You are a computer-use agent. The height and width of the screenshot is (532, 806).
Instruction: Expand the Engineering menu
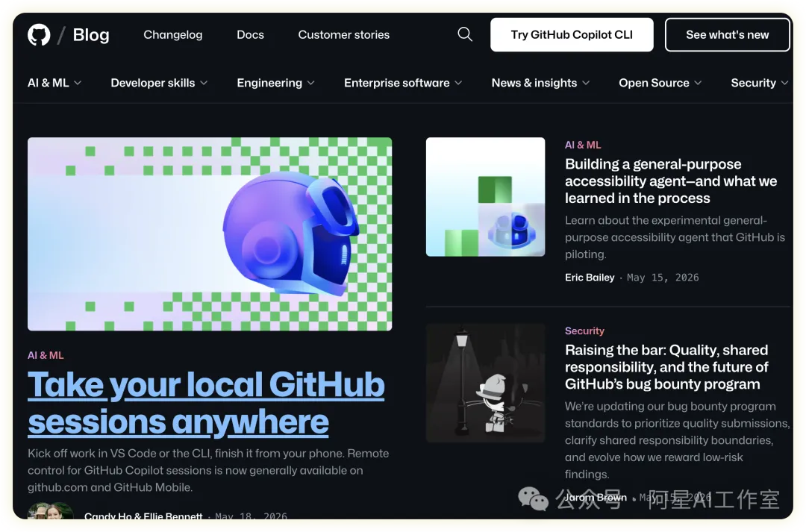click(x=275, y=83)
